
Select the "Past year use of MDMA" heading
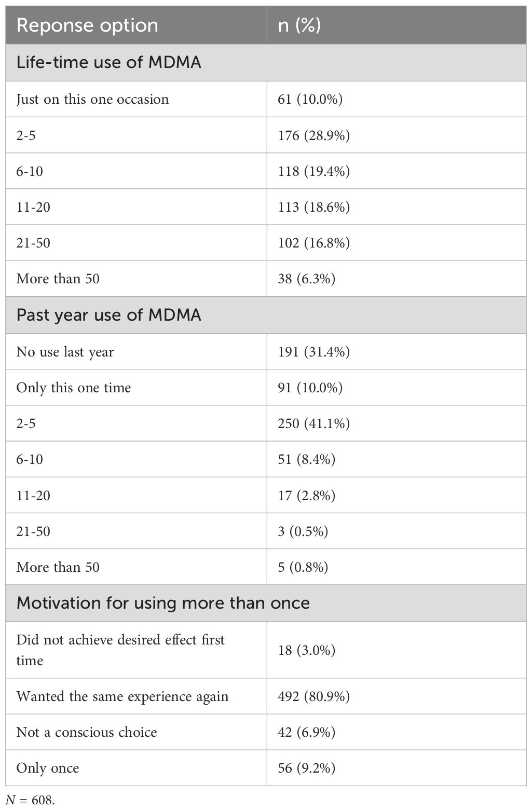click(x=109, y=315)
